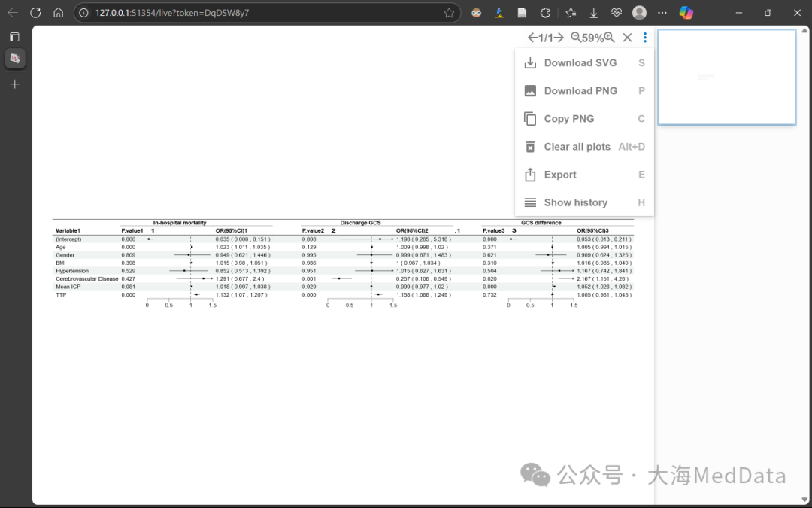Choose Clear all plots menu item
The width and height of the screenshot is (812, 508).
[x=584, y=147]
